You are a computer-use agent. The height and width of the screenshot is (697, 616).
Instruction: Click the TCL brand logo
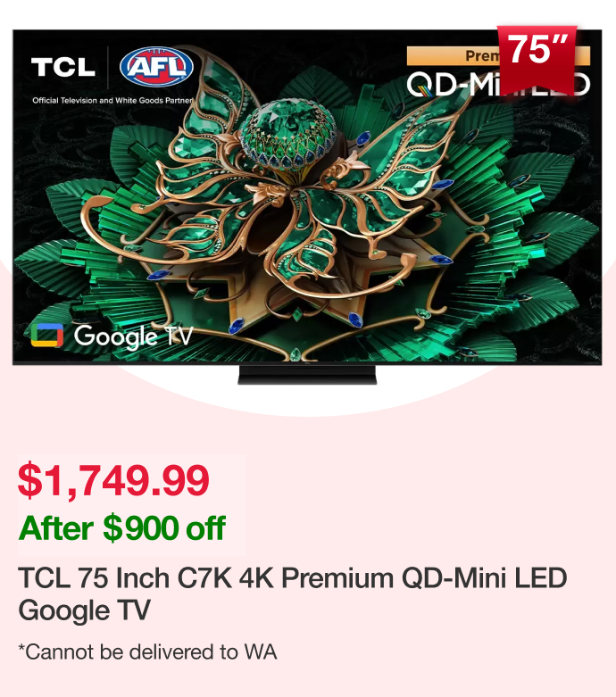click(63, 68)
